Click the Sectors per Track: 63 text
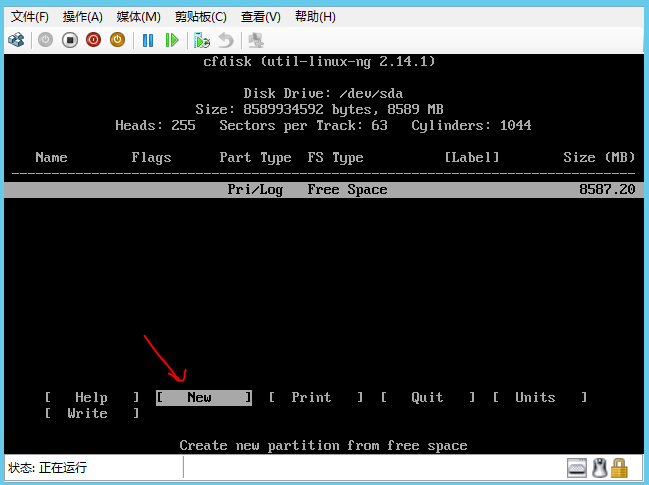The width and height of the screenshot is (649, 485). click(x=303, y=125)
